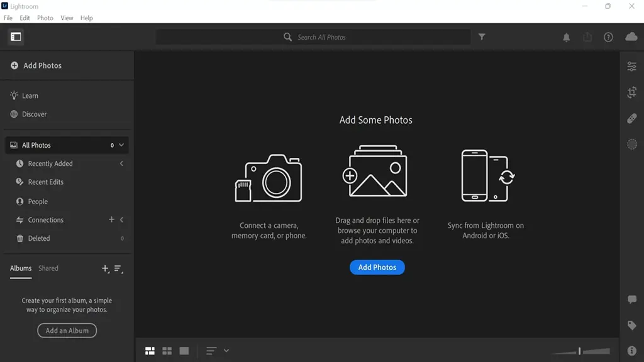Open the help question mark icon
644x362 pixels.
pyautogui.click(x=608, y=37)
